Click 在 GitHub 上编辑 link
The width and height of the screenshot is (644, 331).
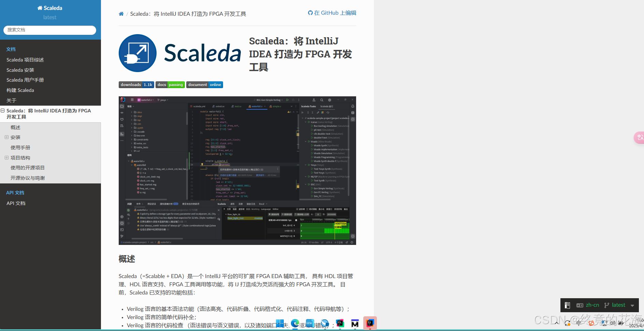332,13
